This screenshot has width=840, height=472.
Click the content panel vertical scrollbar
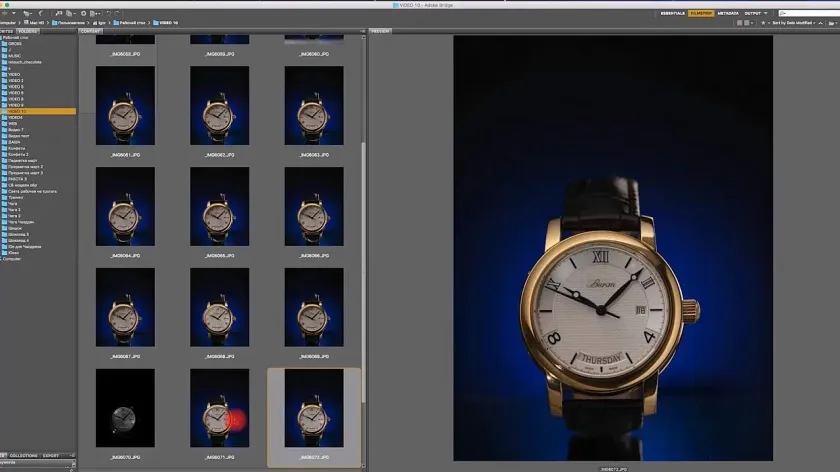pos(362,250)
